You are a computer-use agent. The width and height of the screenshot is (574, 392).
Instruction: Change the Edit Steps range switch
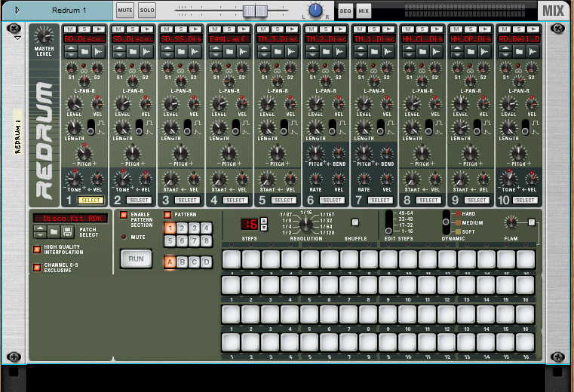pos(388,222)
